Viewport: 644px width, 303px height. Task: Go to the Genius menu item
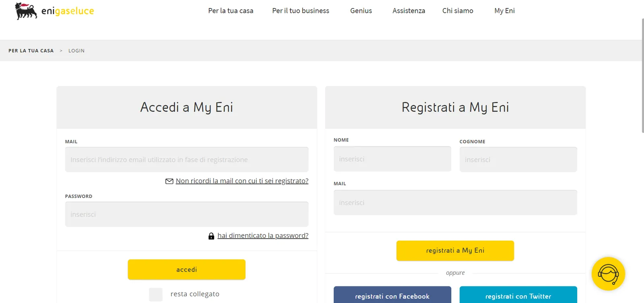(361, 11)
